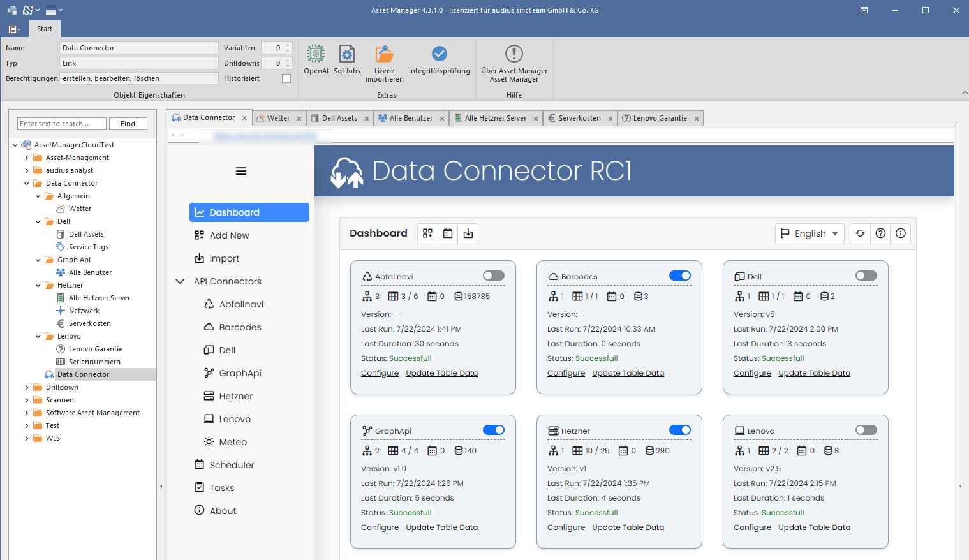Select Meteo connector in sidebar
The height and width of the screenshot is (560, 969).
click(233, 442)
